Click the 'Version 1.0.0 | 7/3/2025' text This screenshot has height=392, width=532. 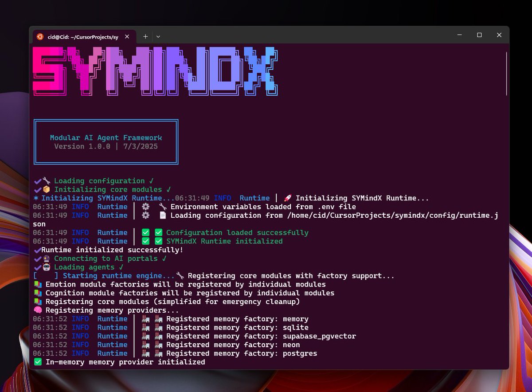tap(106, 146)
